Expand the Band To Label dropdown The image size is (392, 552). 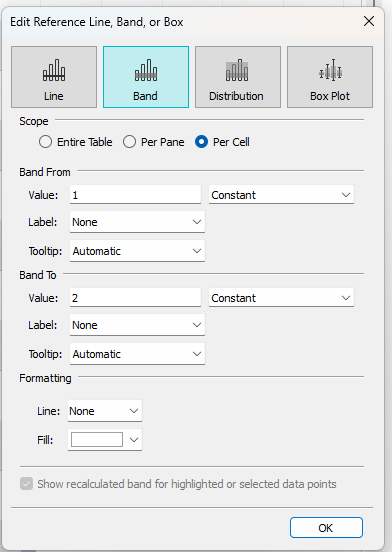(137, 325)
